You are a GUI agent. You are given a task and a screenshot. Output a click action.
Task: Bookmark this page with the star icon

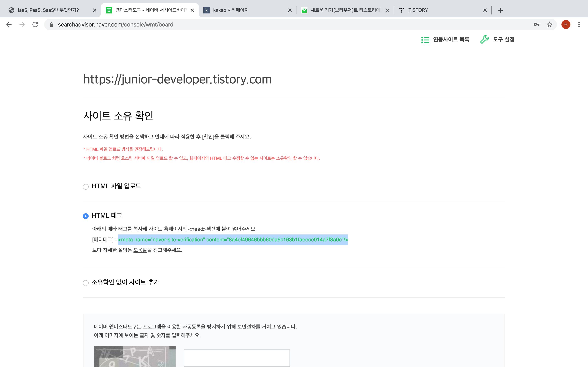pyautogui.click(x=549, y=24)
